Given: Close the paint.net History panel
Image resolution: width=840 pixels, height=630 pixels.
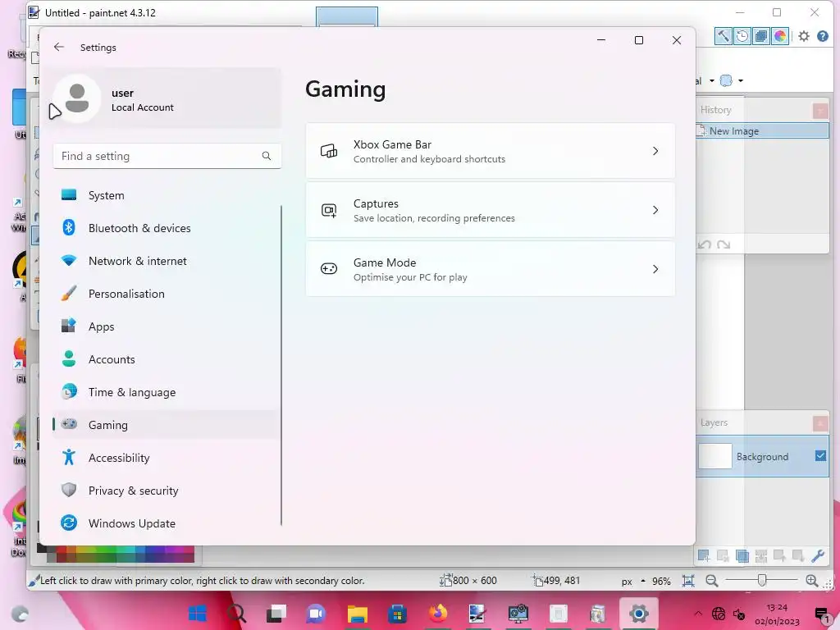Looking at the screenshot, I should (x=820, y=111).
